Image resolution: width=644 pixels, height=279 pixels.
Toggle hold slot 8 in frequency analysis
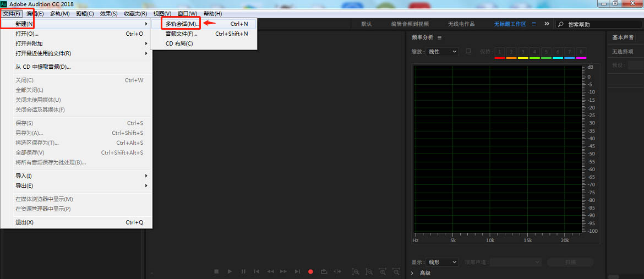click(x=581, y=51)
